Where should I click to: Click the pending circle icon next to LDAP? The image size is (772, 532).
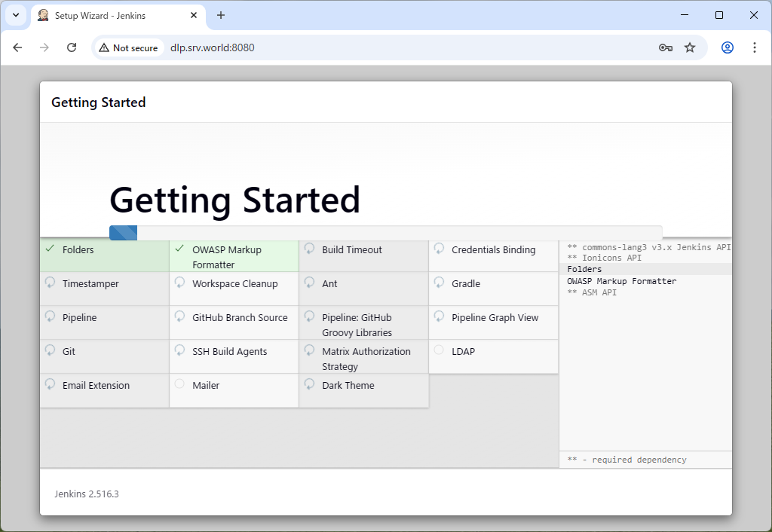click(439, 350)
